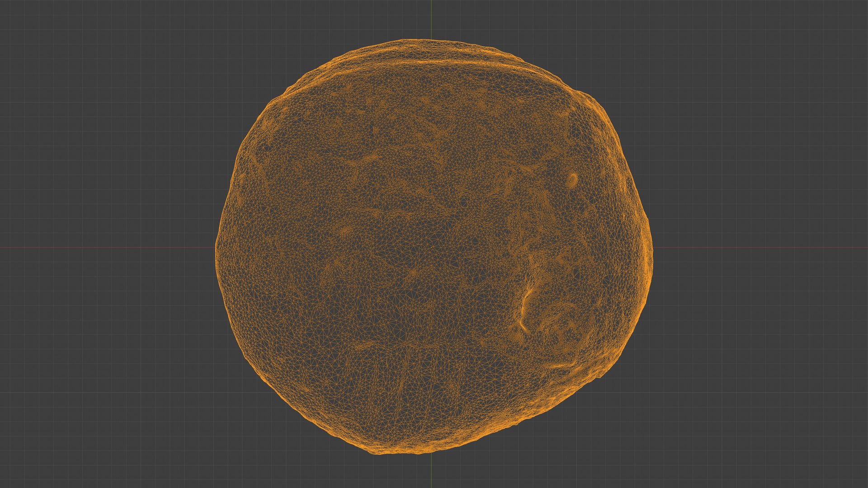Click the red X axis right of mesh
Screen dimensions: 868x488
759,247
